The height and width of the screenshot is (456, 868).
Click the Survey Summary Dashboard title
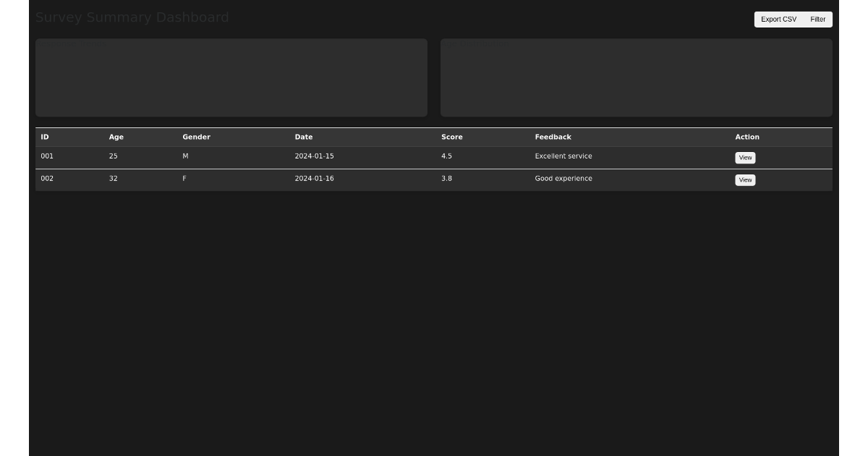coord(132,17)
